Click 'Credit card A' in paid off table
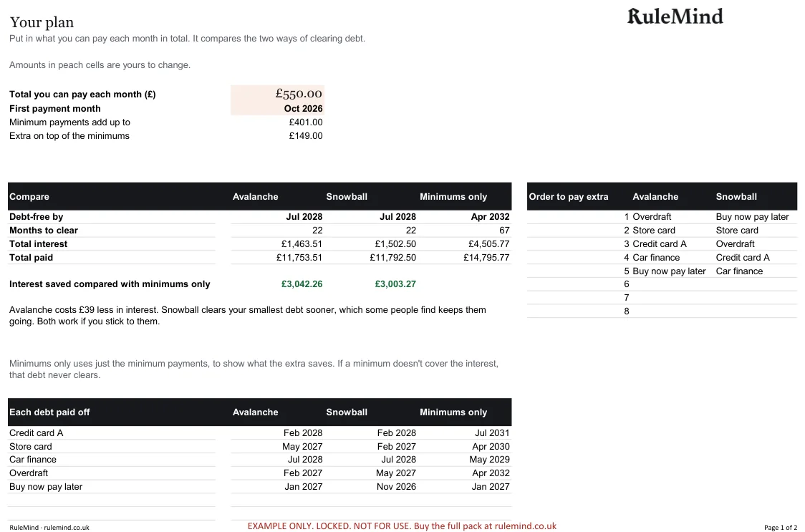 click(36, 433)
